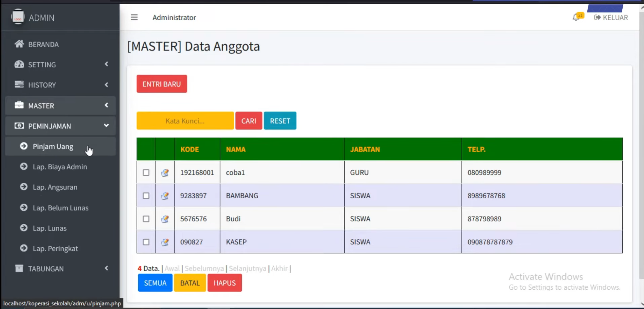The width and height of the screenshot is (644, 309).
Task: Click the Selanjutnya pagination link
Action: [x=247, y=268]
